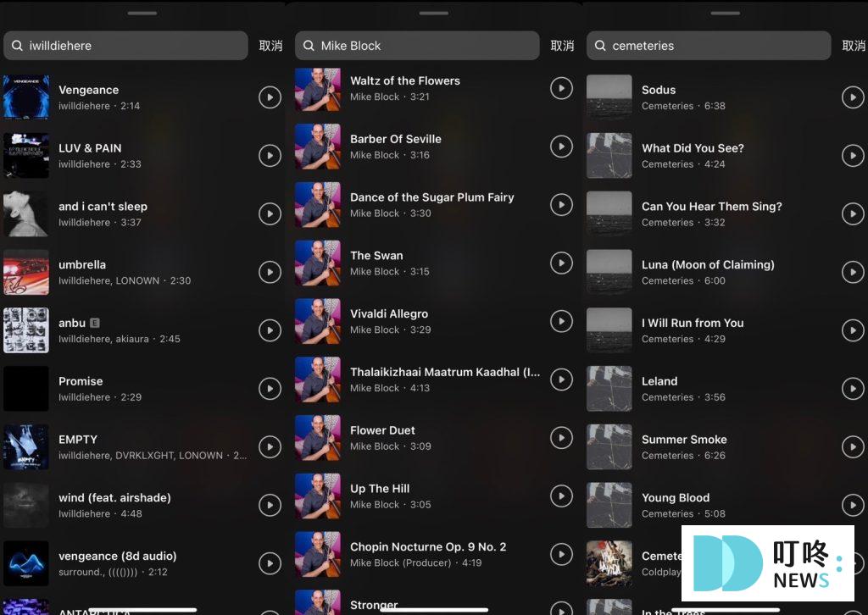Open the LUV & PAIN album cover
Screen dimensions: 868x615
(26, 155)
